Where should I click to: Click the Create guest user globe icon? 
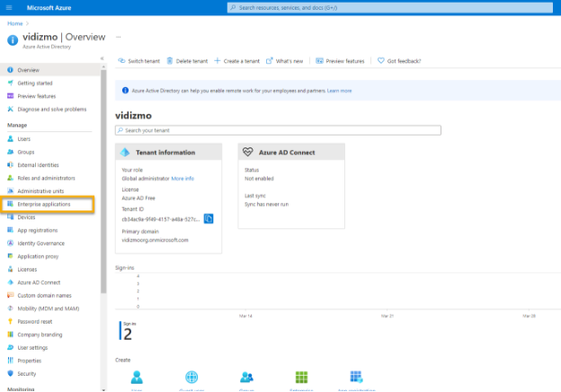(x=191, y=377)
